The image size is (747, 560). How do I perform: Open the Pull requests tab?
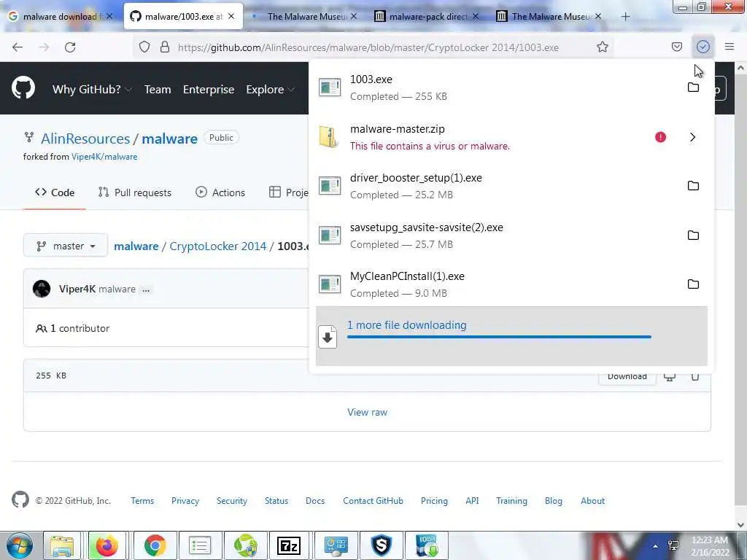coord(135,192)
